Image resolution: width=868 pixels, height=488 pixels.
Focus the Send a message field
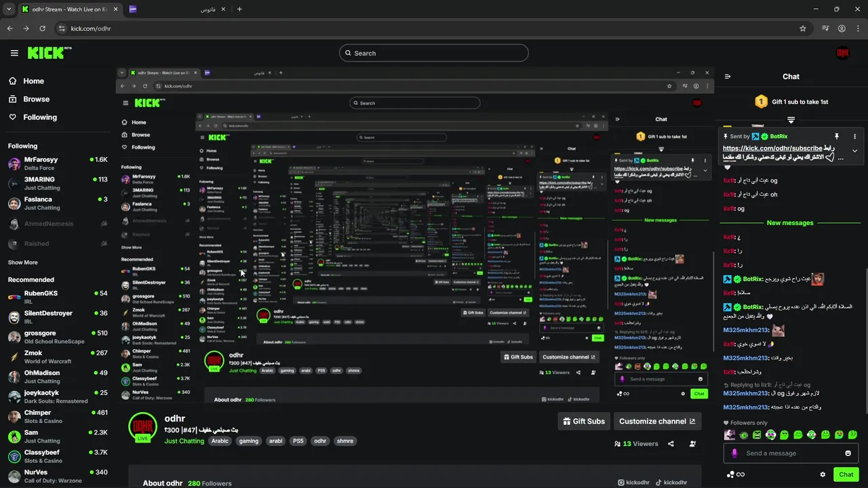click(x=791, y=453)
